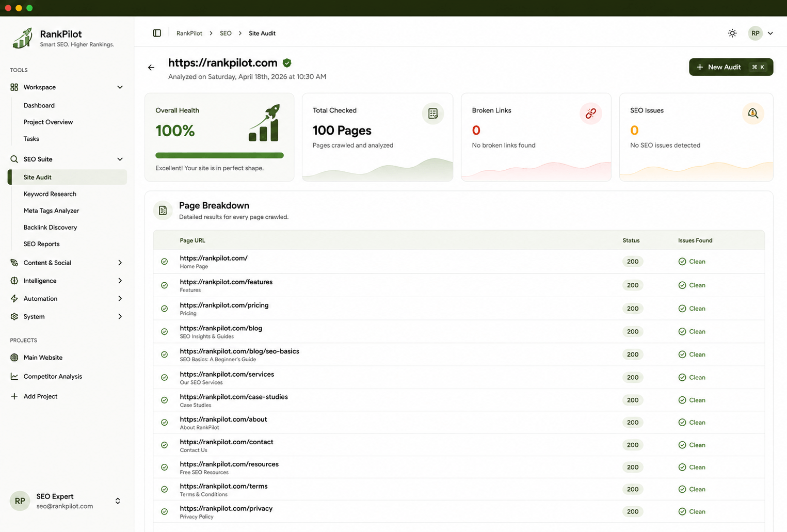Click the RankPilot logo icon
This screenshot has height=532, width=787.
pos(23,39)
